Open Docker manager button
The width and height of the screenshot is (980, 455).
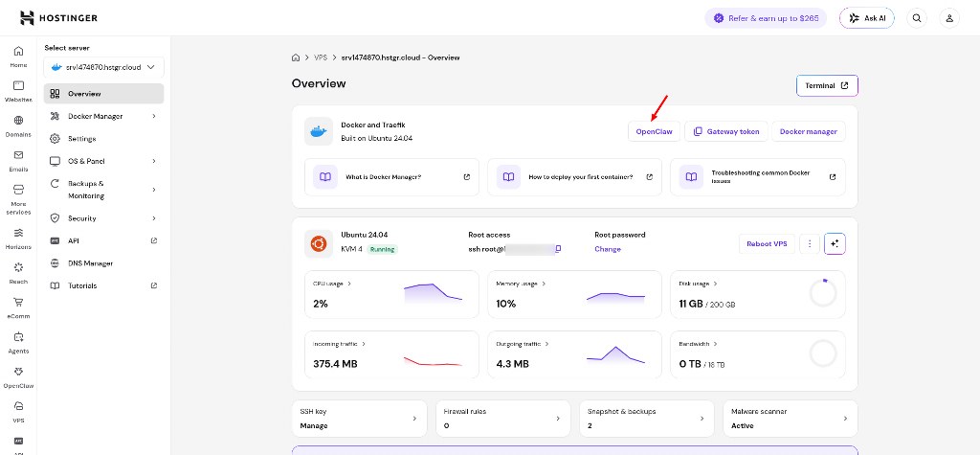[x=809, y=131]
